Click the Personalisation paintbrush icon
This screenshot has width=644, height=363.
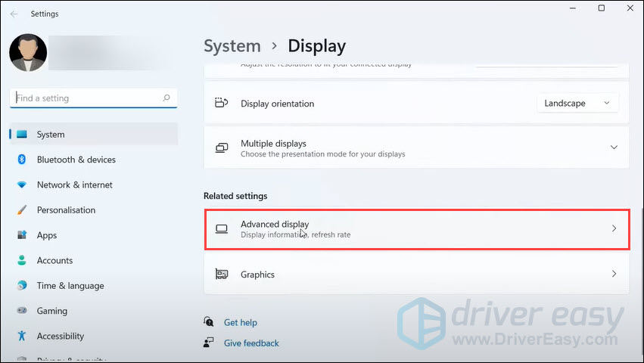(22, 210)
